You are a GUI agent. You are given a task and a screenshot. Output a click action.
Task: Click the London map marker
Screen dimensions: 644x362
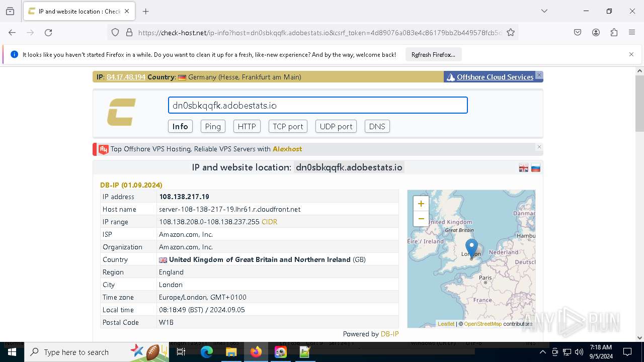[x=471, y=248]
